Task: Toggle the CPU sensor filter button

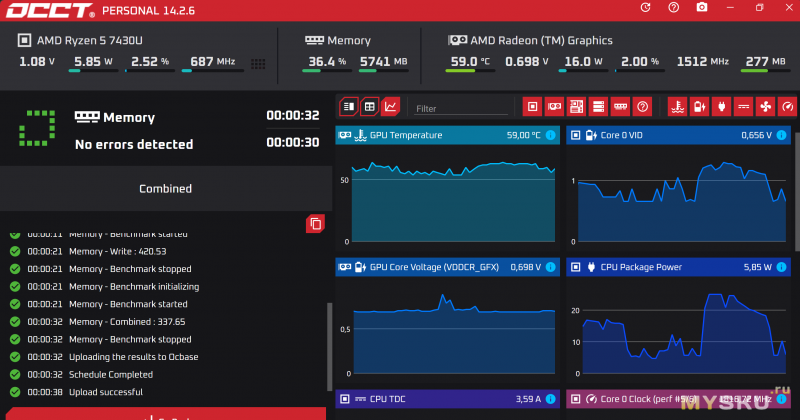Action: 533,106
